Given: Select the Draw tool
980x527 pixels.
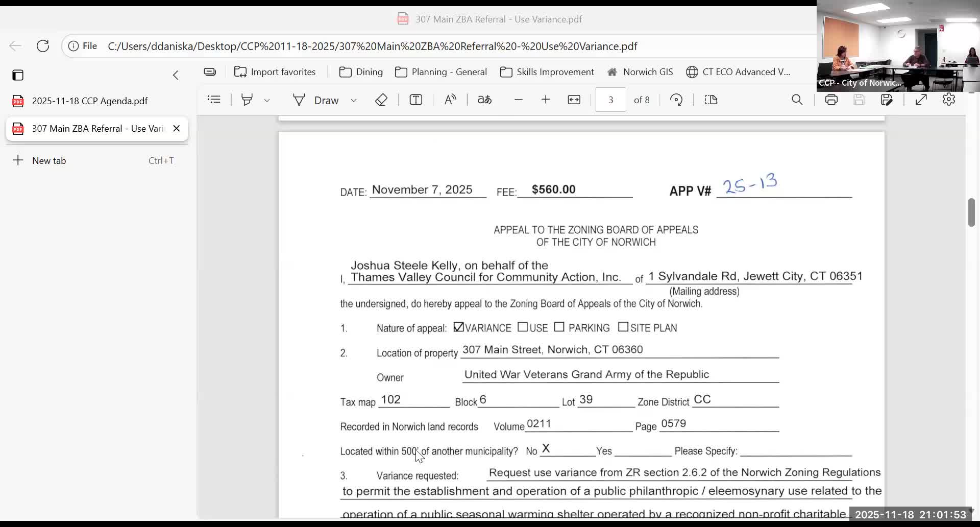Looking at the screenshot, I should 316,100.
